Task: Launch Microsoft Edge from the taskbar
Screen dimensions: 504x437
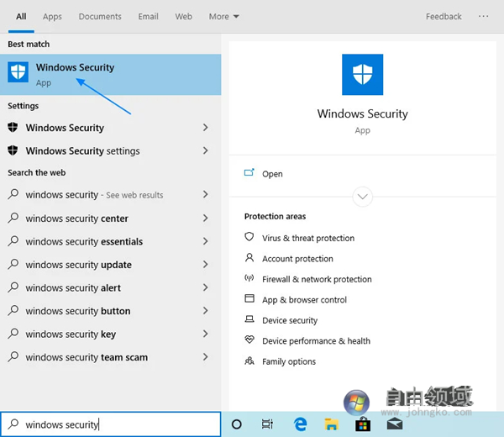Action: point(300,424)
